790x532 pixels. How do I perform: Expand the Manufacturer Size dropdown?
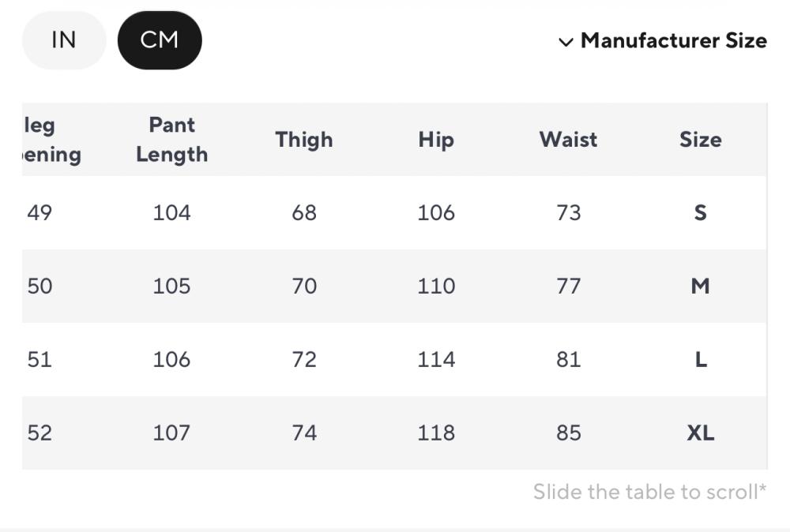click(673, 41)
